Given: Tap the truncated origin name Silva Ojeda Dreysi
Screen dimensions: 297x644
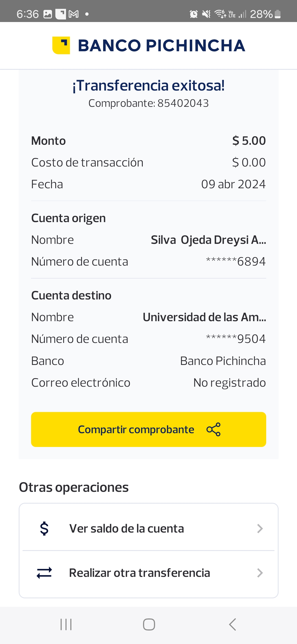Looking at the screenshot, I should [208, 240].
